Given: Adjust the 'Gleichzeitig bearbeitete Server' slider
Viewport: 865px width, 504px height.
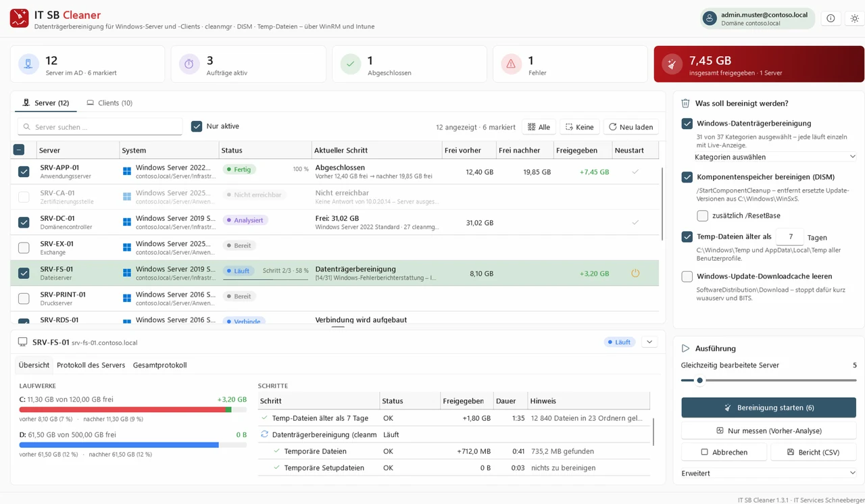Looking at the screenshot, I should [x=769, y=380].
